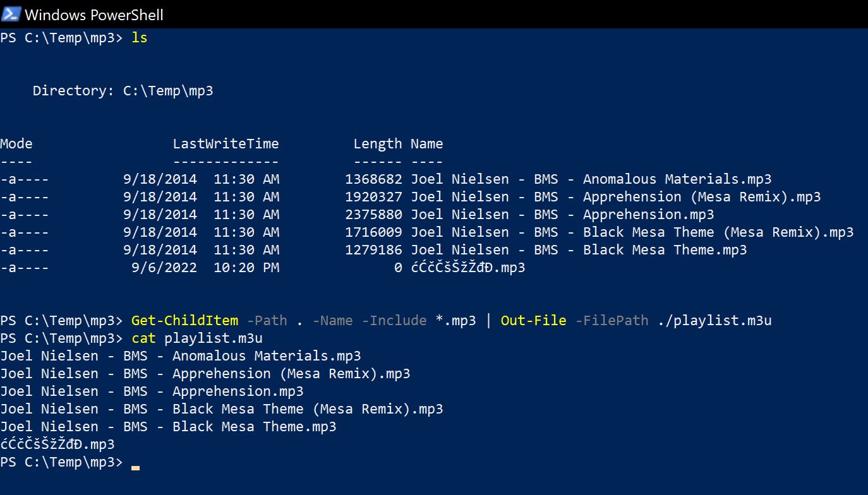Click the 9/6/2022 date entry

point(164,268)
